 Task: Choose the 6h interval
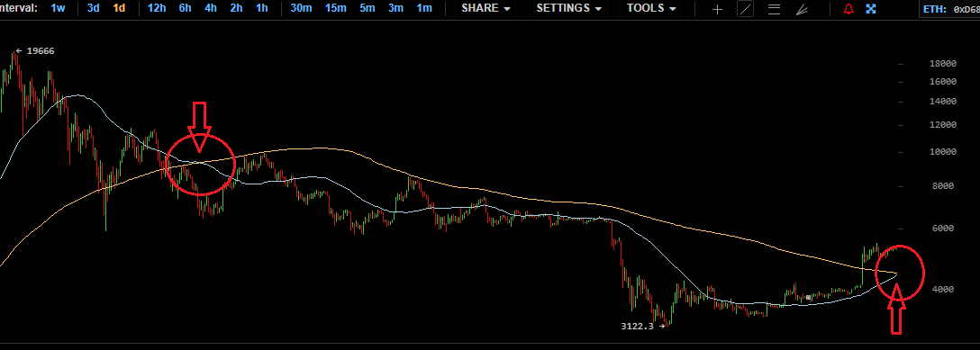point(185,8)
